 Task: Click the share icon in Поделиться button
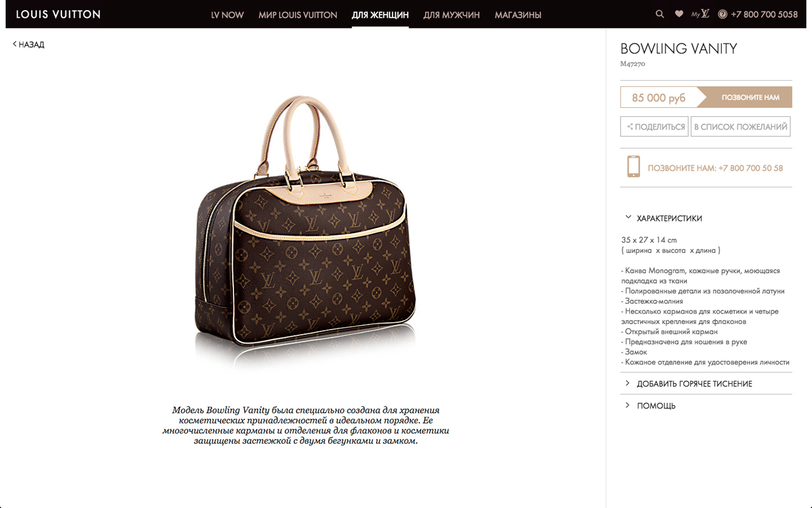(x=630, y=127)
